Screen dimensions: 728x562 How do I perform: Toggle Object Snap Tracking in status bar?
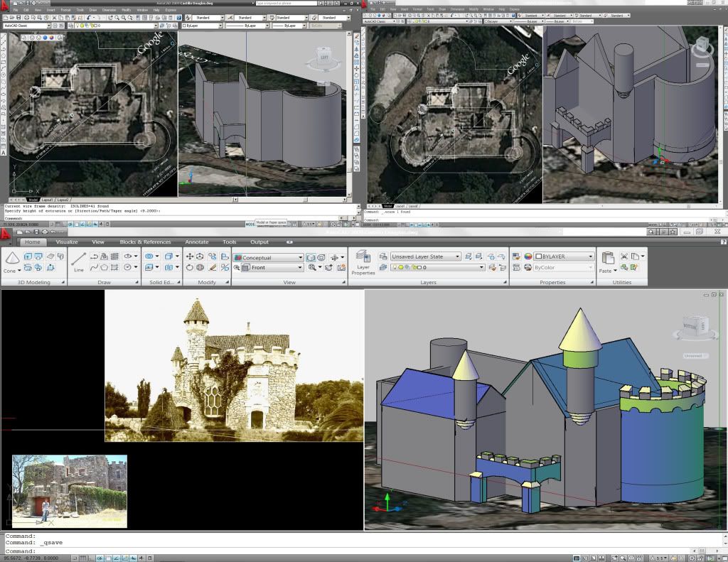click(x=117, y=558)
